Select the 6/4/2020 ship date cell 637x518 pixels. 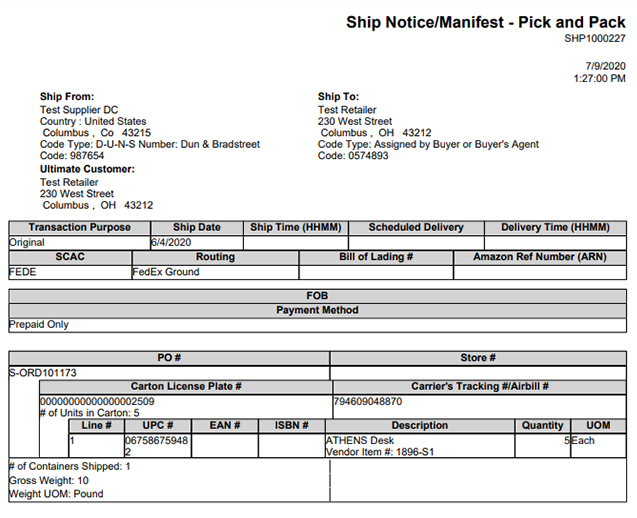[x=171, y=242]
